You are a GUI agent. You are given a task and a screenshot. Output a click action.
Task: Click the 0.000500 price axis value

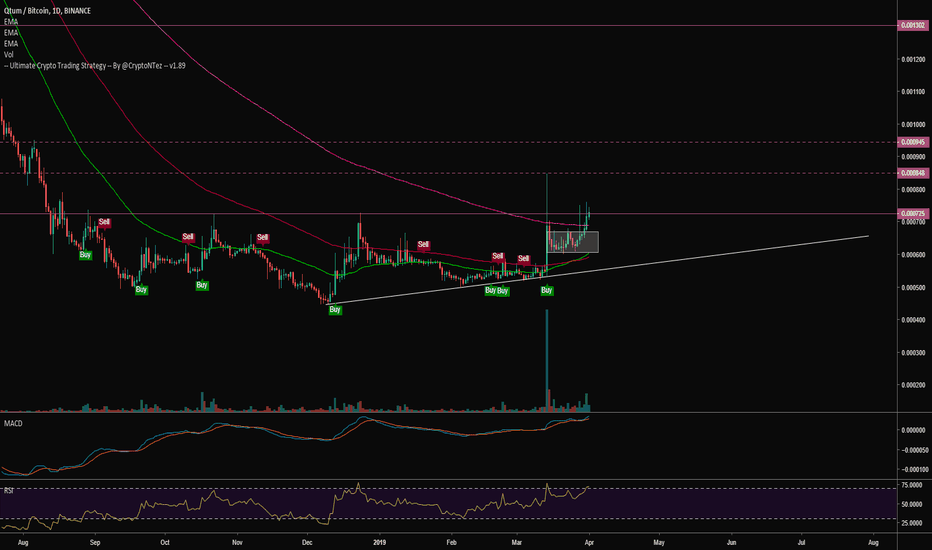tap(913, 288)
